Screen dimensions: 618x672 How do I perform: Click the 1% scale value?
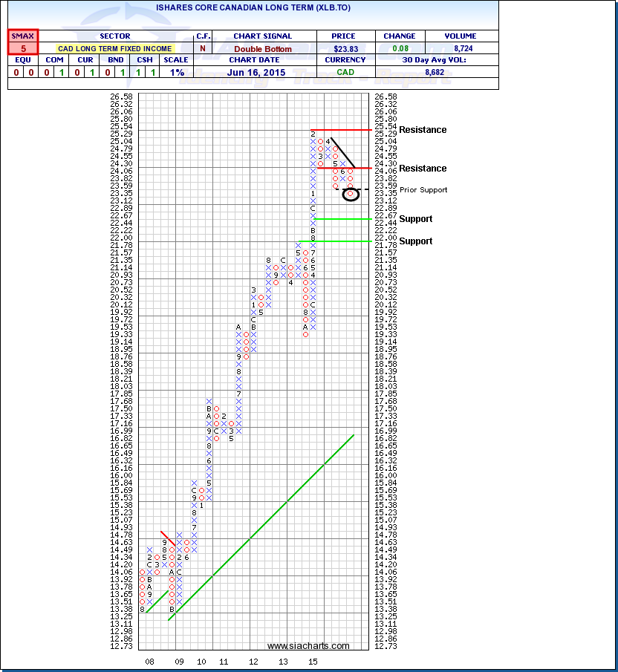tap(175, 73)
